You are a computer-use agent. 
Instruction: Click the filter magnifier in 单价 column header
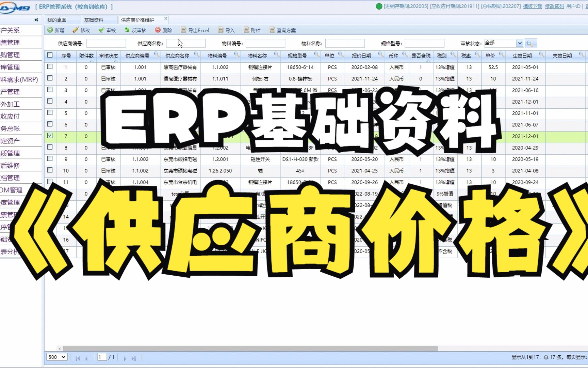coord(502,55)
